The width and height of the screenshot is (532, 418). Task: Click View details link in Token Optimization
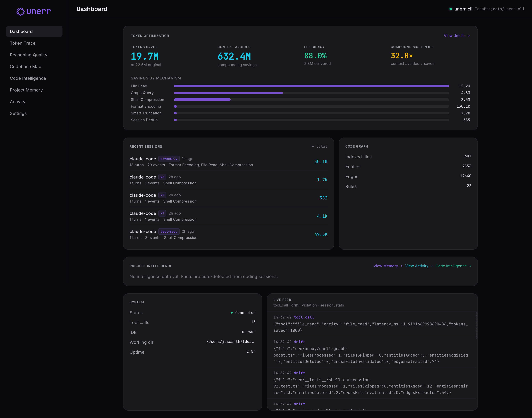457,36
